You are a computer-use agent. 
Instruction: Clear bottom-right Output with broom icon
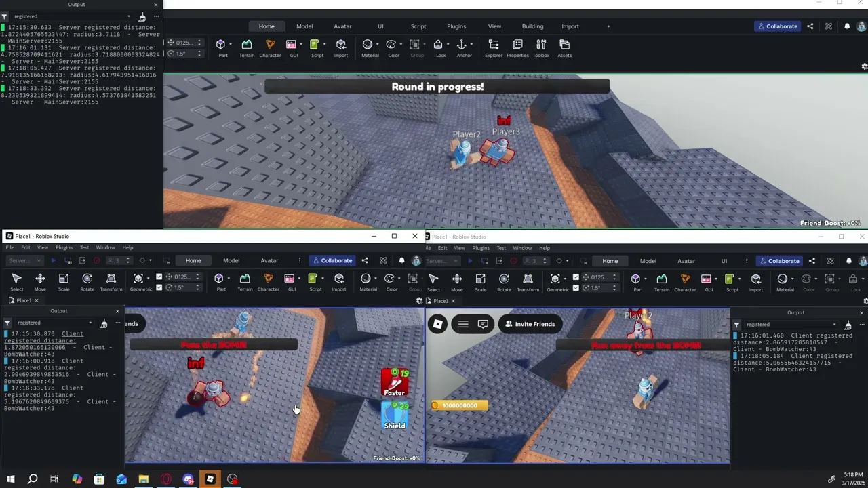point(848,325)
